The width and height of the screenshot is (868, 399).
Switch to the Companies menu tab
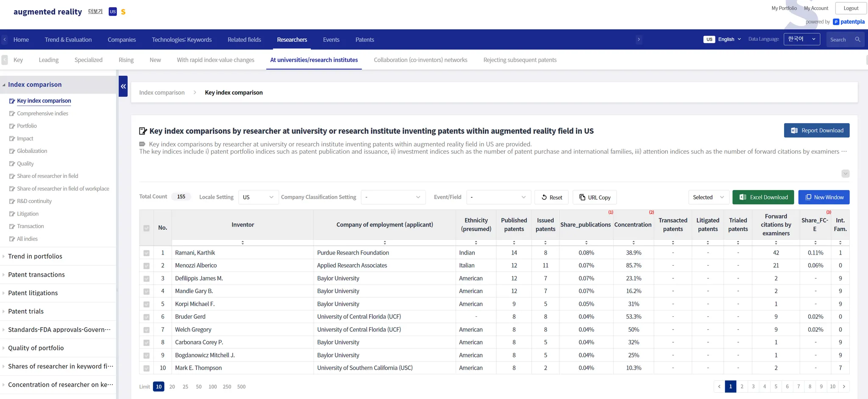coord(122,40)
